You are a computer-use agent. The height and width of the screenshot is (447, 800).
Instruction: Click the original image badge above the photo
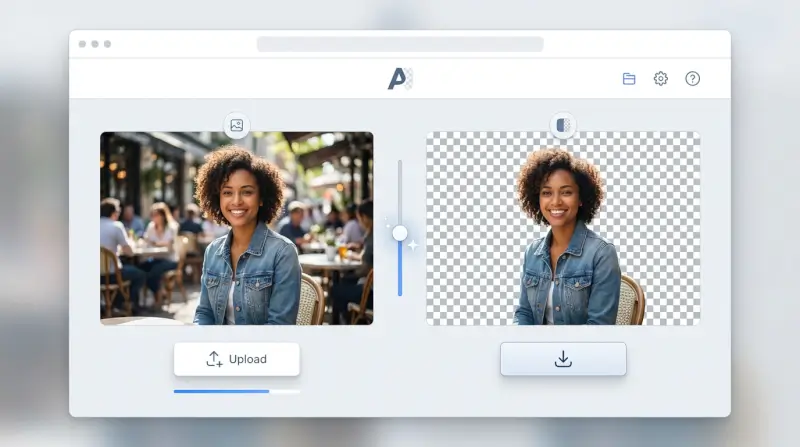point(237,125)
